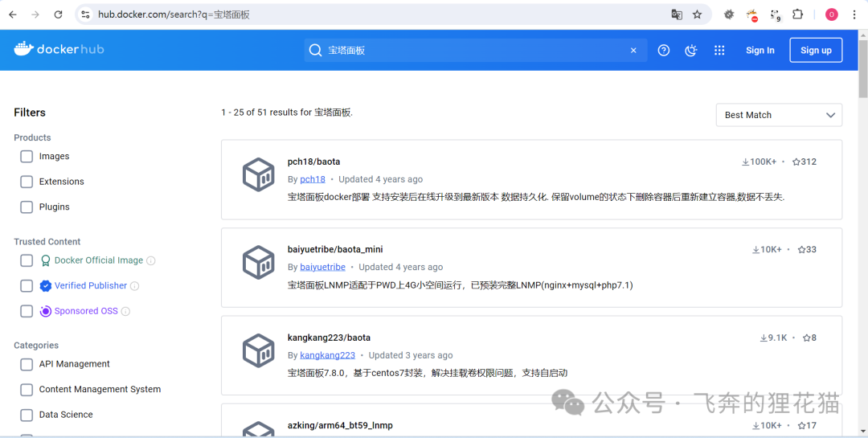The height and width of the screenshot is (438, 868).
Task: Open the Best Match sort dropdown
Action: pos(779,115)
